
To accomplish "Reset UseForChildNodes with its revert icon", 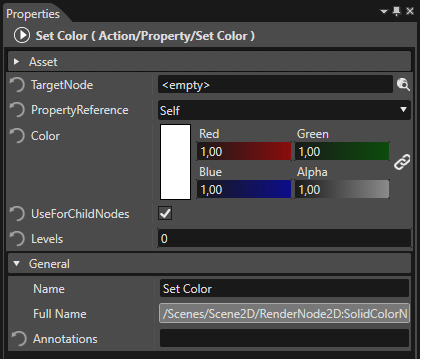I will coord(17,214).
